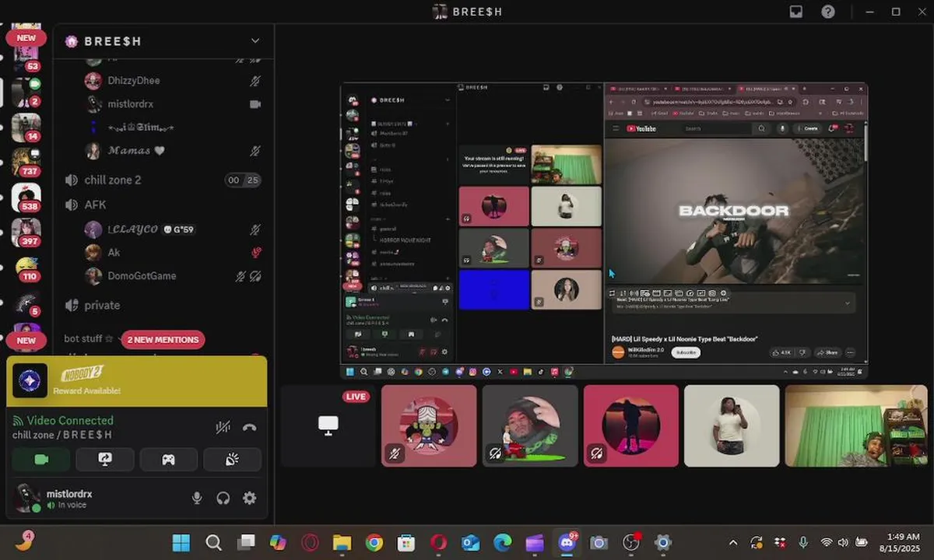Open OBS Studio from the taskbar
934x560 pixels.
point(631,543)
